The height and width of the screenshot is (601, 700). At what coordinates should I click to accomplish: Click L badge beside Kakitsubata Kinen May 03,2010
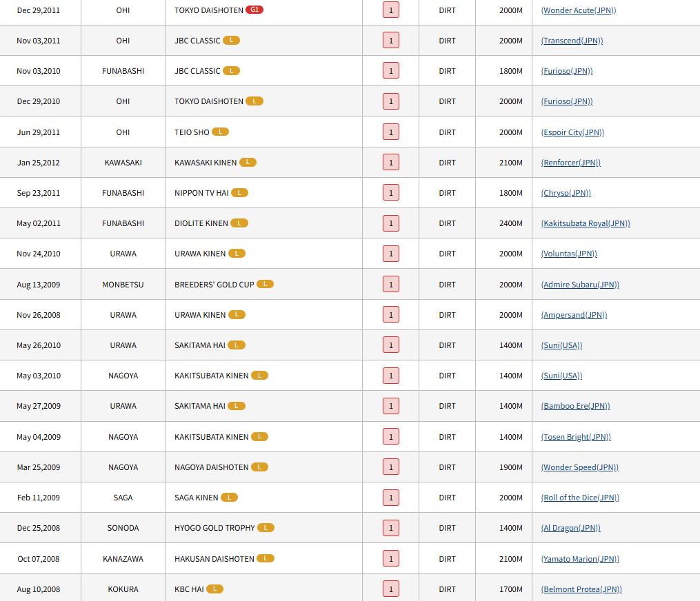(x=260, y=375)
